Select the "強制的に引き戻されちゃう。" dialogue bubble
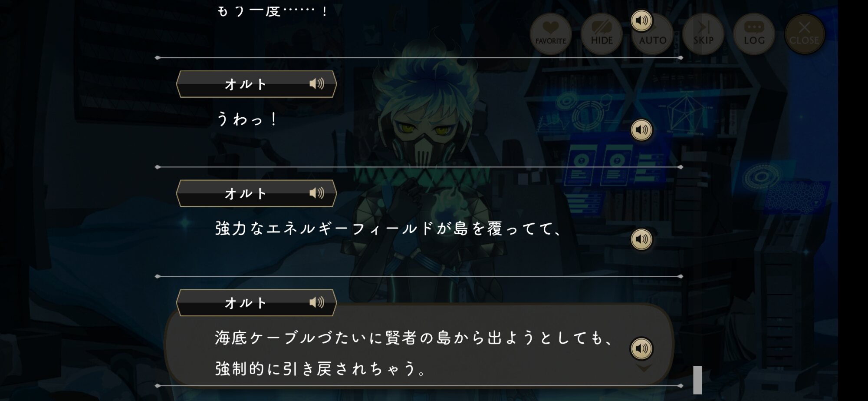The height and width of the screenshot is (401, 868). 419,343
